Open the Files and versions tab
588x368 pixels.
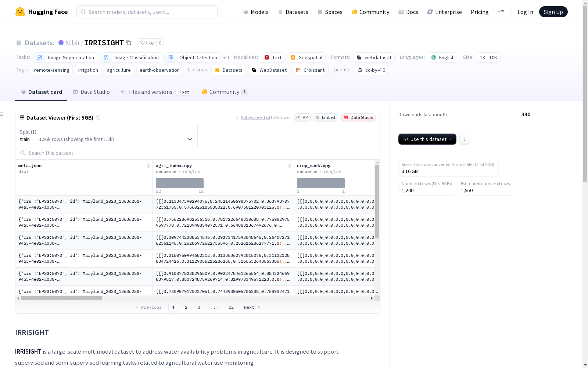155,92
